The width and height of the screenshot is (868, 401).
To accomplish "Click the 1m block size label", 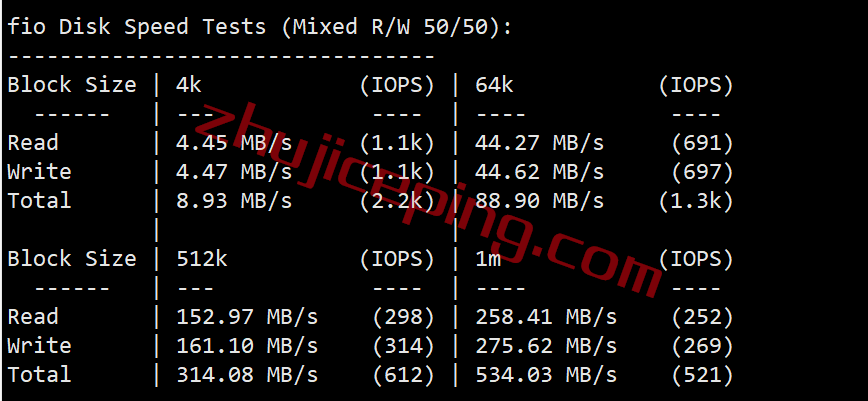I will (488, 259).
